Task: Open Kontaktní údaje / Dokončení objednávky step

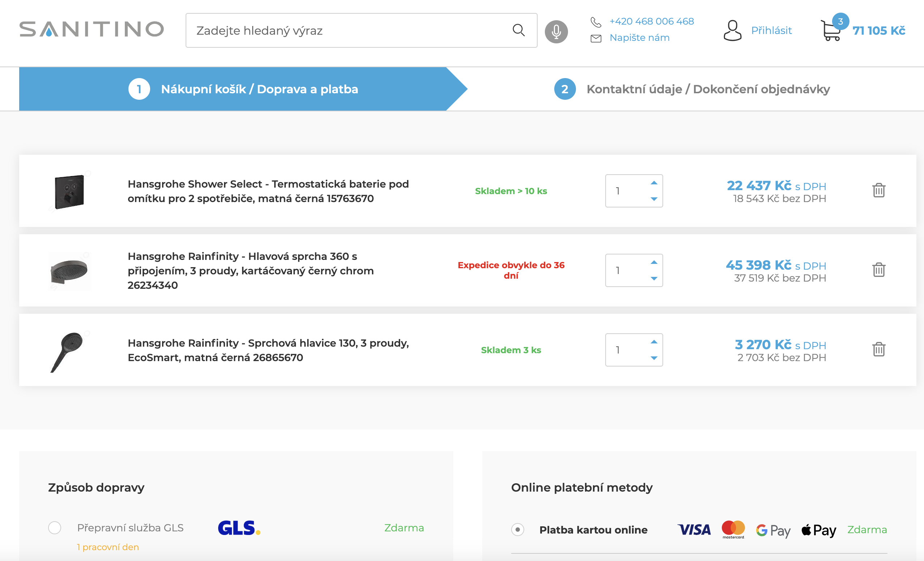Action: point(708,89)
